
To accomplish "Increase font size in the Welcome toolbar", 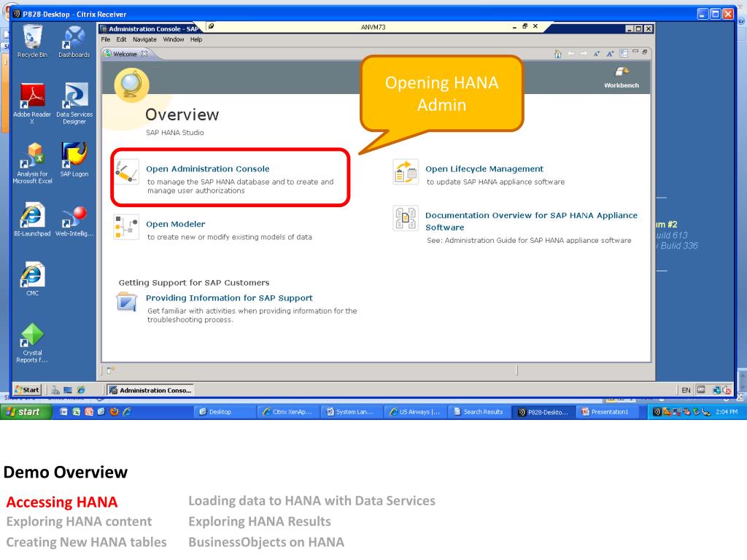I will [x=610, y=54].
